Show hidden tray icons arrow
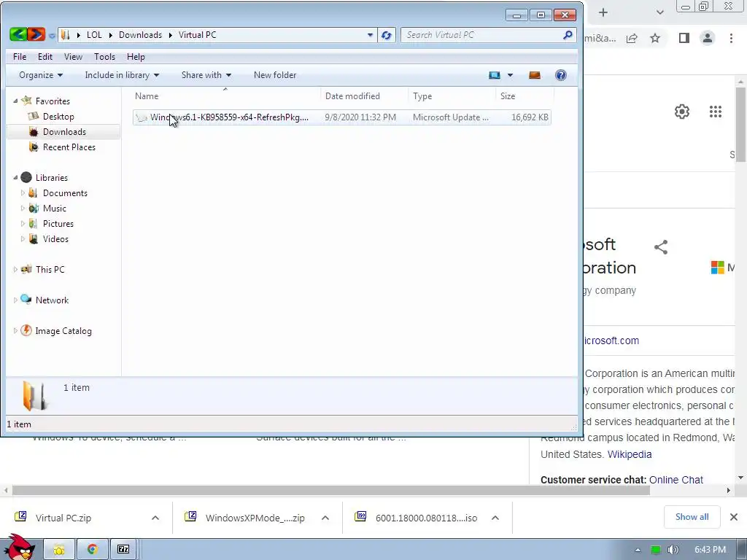The width and height of the screenshot is (747, 560). 638,550
